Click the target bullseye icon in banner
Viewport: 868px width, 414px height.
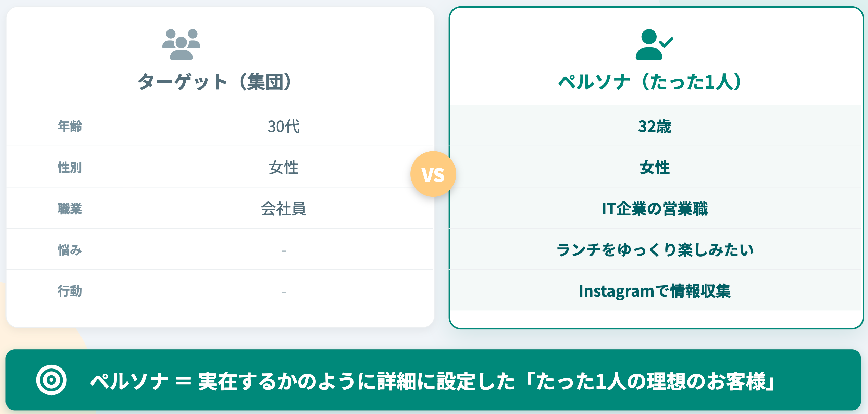pos(51,380)
